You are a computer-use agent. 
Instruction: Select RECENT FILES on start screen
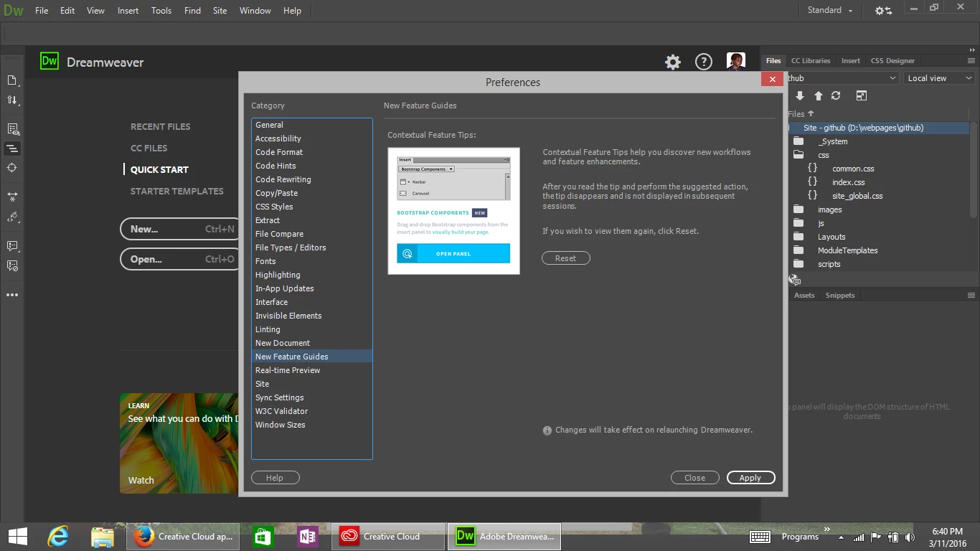[161, 127]
